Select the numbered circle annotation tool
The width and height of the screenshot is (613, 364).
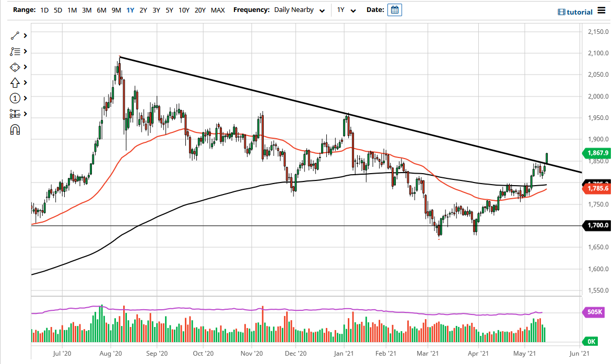[x=15, y=98]
